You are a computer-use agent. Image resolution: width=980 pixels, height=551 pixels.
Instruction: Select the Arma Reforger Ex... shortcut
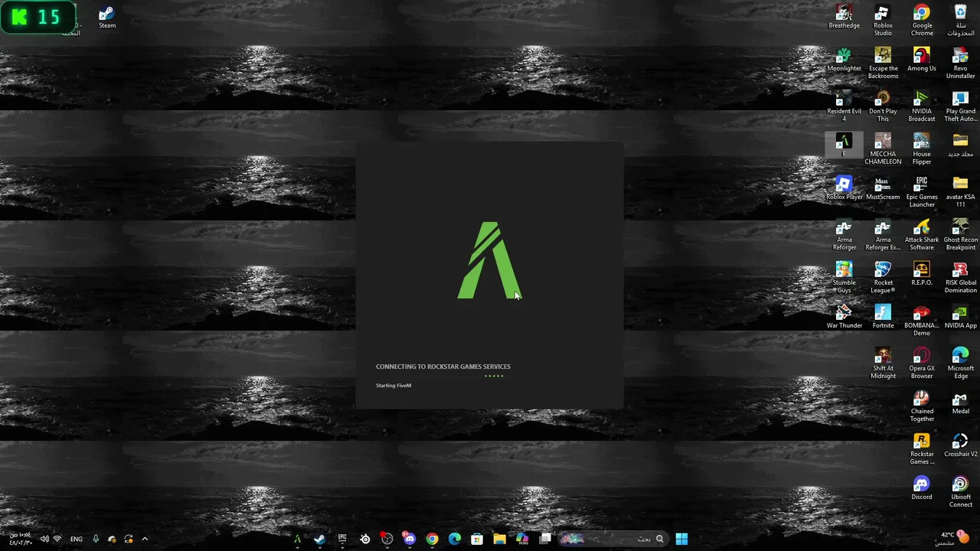(883, 235)
